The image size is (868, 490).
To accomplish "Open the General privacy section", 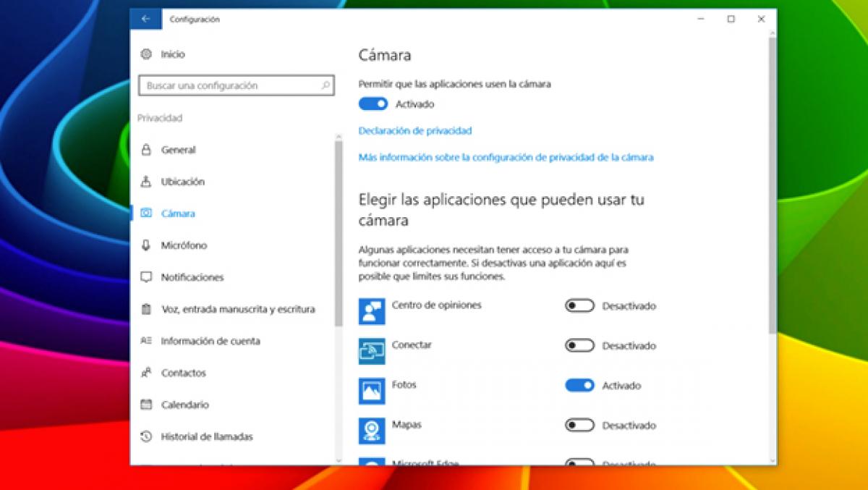I will pyautogui.click(x=178, y=150).
